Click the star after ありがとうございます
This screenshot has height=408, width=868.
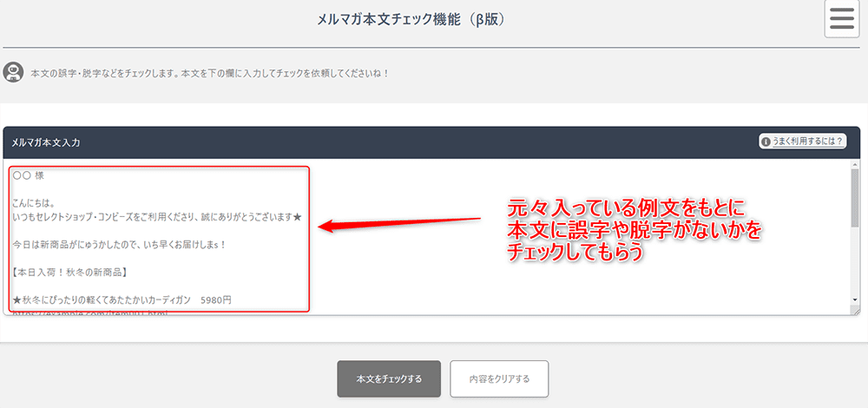298,217
